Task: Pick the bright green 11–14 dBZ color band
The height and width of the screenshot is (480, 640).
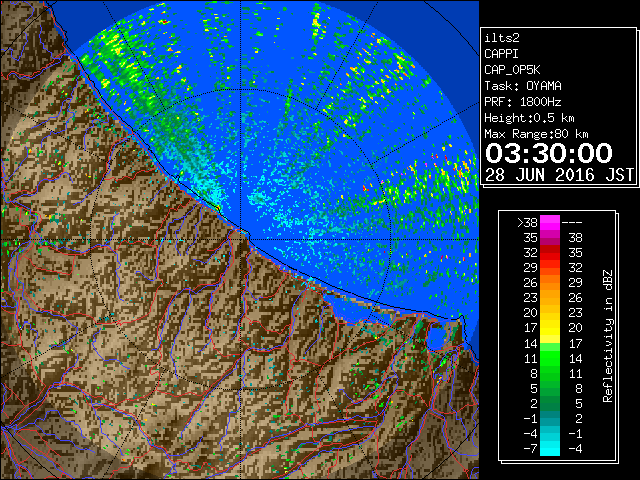Action: [x=550, y=358]
